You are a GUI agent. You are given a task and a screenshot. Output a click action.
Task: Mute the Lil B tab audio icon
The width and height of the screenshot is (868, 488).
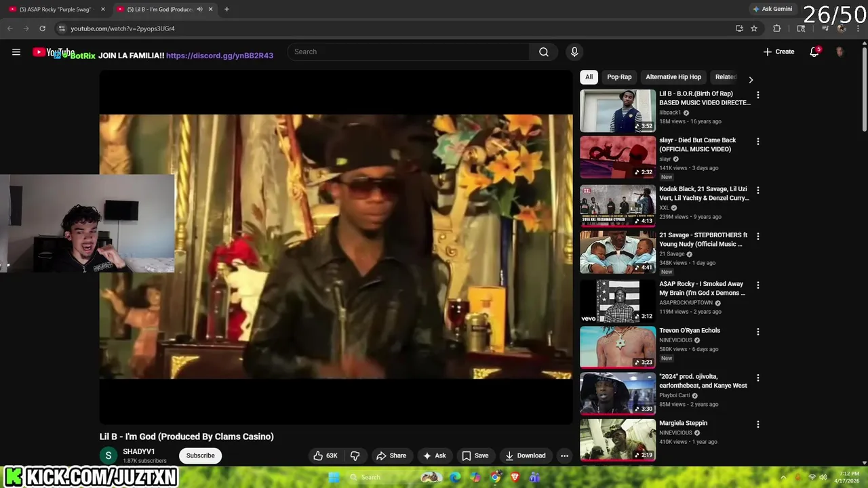[x=199, y=9]
